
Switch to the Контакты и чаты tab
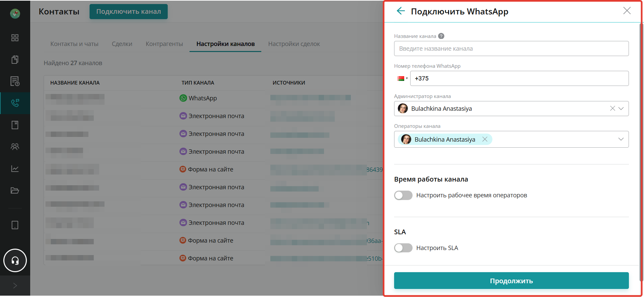(x=74, y=44)
